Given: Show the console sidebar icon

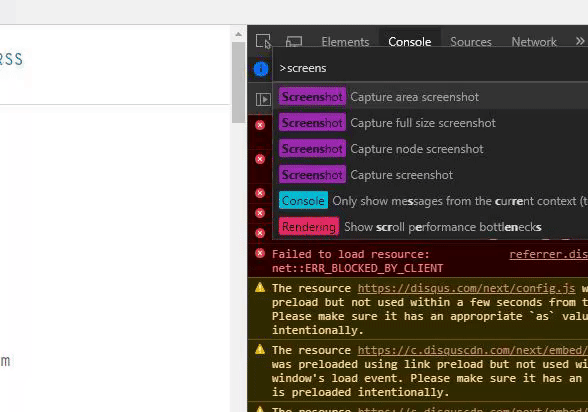Looking at the screenshot, I should pos(263,99).
